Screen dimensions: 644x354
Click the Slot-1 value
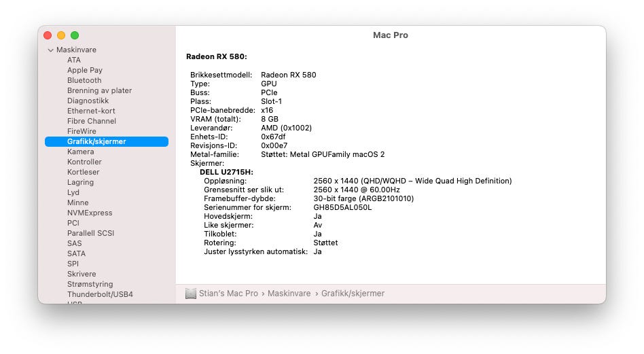[x=271, y=101]
